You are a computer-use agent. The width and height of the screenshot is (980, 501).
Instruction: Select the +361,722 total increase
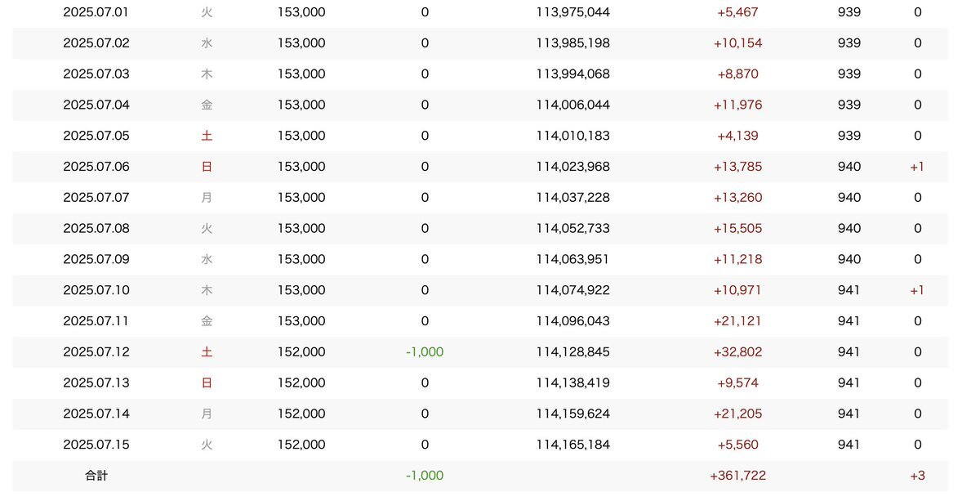tap(738, 476)
